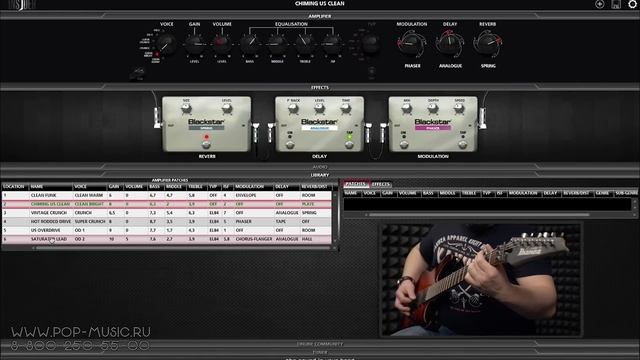Viewport: 640px width, 360px height.
Task: Click the save patch icon
Action: pyautogui.click(x=616, y=4)
